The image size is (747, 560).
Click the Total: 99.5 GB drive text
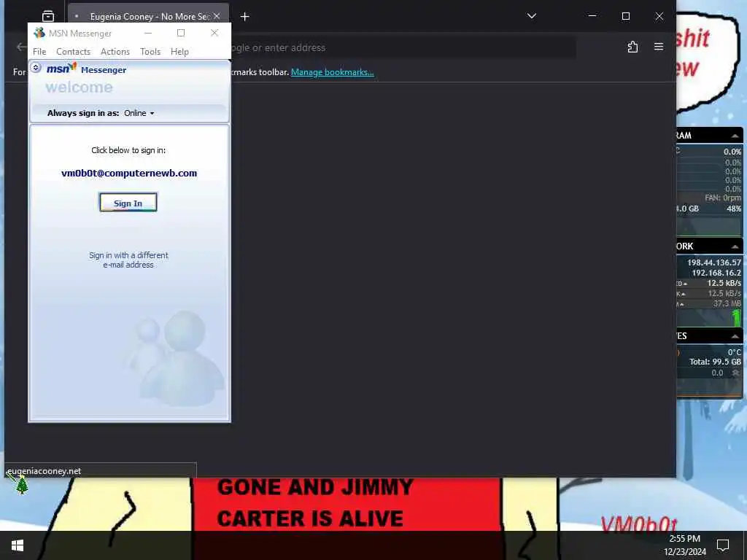point(715,362)
